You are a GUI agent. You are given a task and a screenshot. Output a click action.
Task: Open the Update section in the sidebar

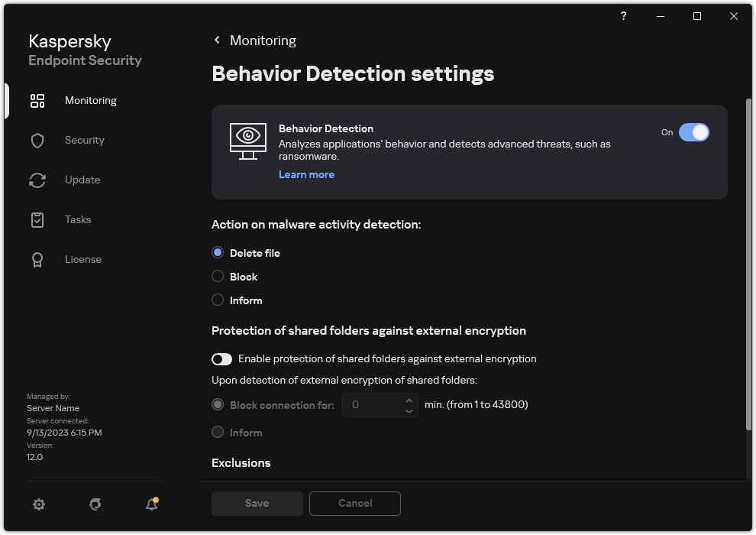tap(81, 180)
